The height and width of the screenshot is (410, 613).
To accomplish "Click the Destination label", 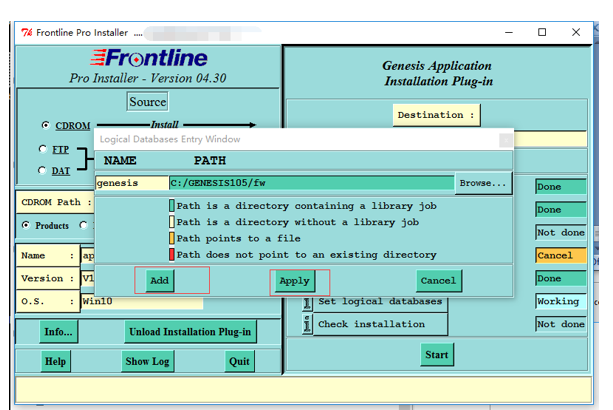I will (x=436, y=115).
